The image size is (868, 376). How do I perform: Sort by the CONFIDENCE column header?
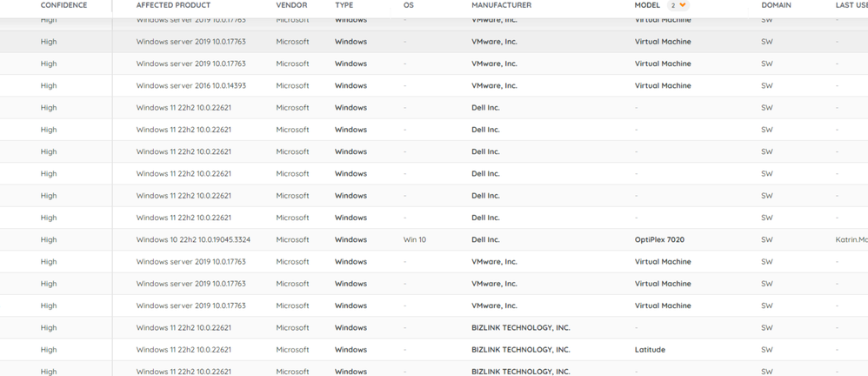tap(63, 5)
